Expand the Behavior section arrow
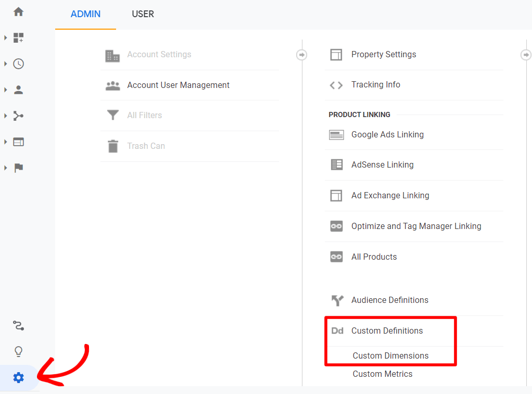532x394 pixels. (5, 142)
